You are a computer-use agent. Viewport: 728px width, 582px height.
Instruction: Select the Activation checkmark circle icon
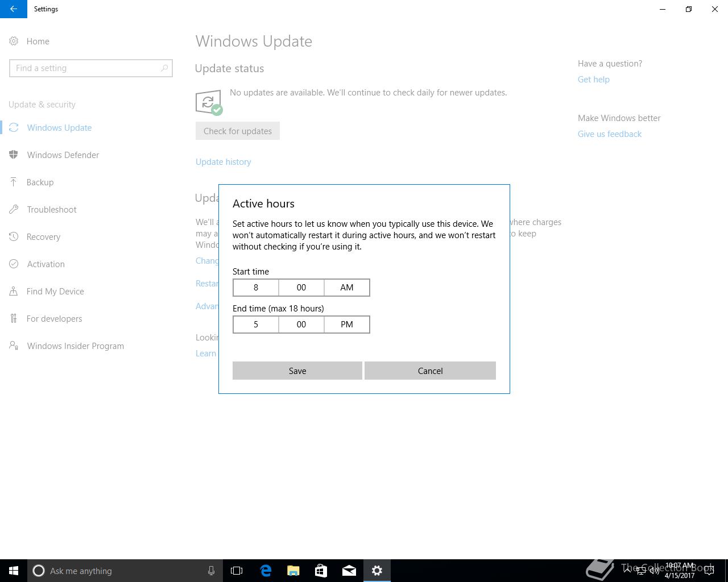point(14,264)
